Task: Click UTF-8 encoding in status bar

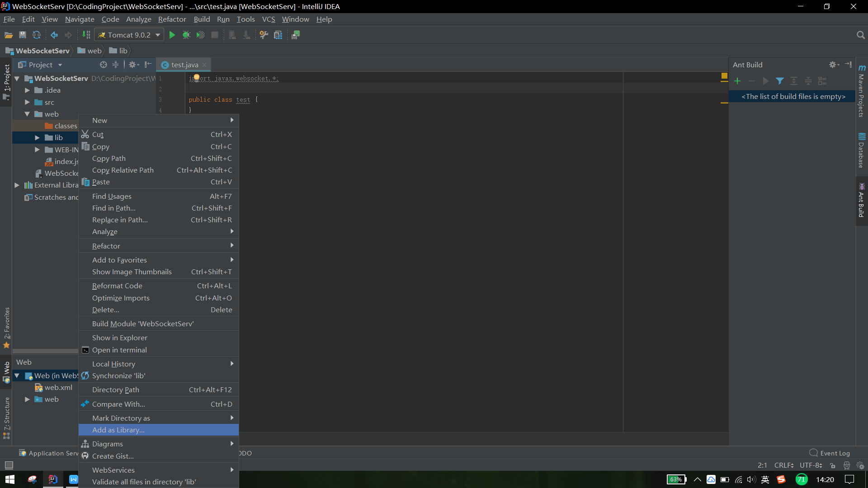Action: click(x=810, y=465)
